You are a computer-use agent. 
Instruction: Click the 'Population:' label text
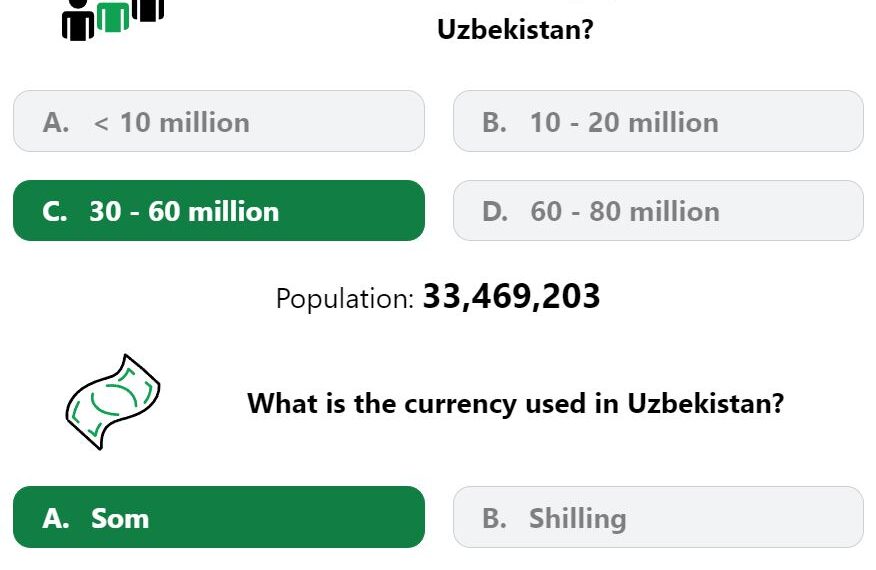[345, 298]
